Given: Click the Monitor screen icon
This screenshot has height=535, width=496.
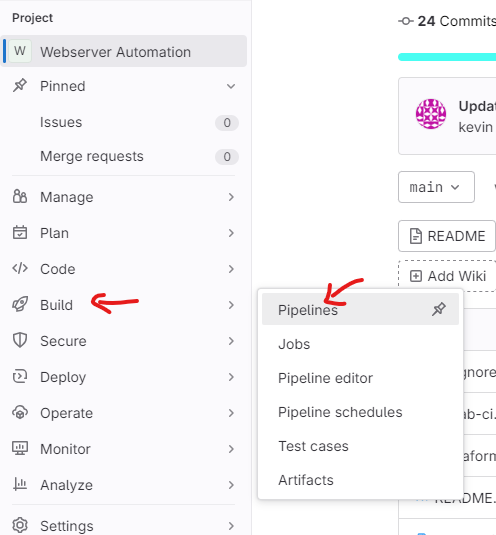Looking at the screenshot, I should pyautogui.click(x=20, y=448).
